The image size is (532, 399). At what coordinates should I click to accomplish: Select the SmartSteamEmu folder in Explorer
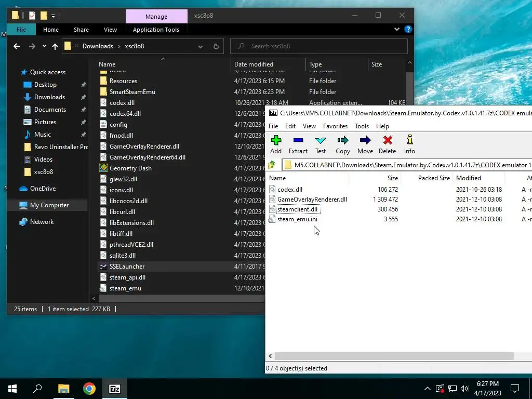(x=132, y=92)
